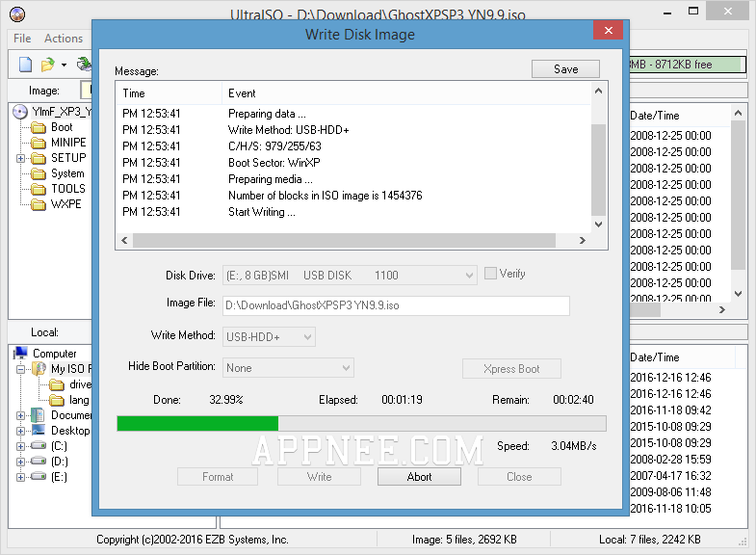The width and height of the screenshot is (756, 555).
Task: Click the write progress bar
Action: point(361,424)
